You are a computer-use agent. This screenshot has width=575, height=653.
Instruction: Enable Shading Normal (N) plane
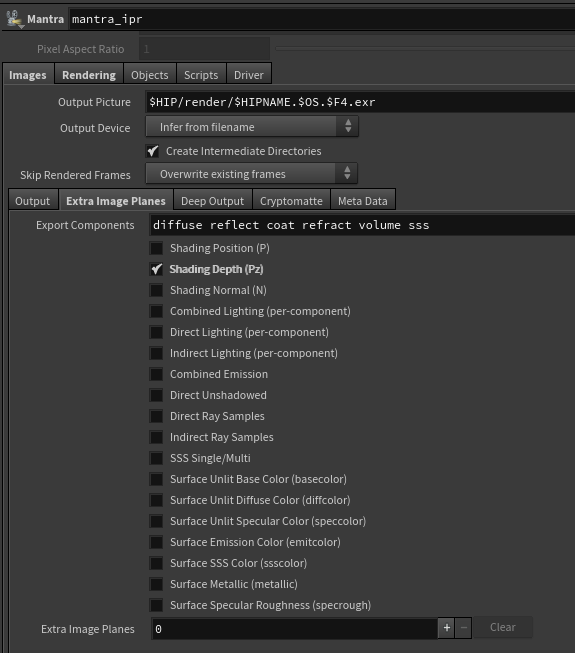[157, 290]
